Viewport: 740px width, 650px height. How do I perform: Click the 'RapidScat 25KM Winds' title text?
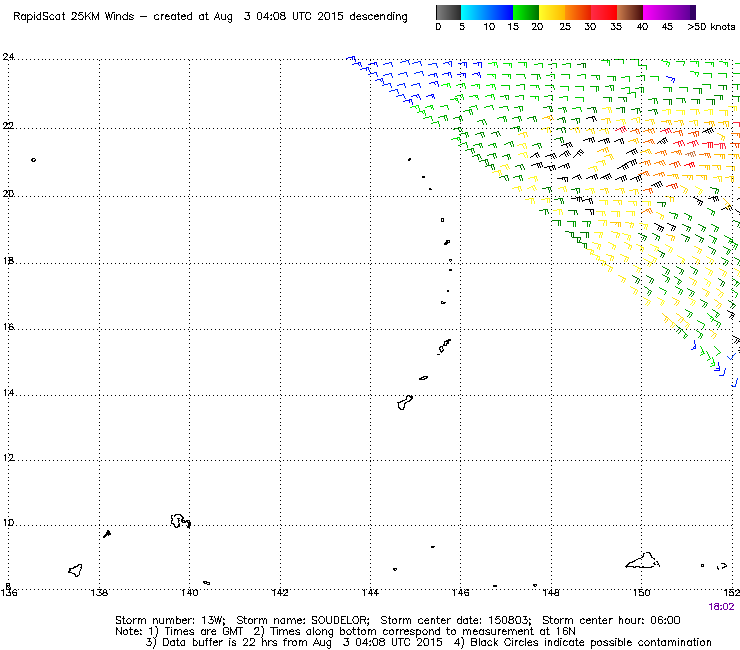pos(74,17)
